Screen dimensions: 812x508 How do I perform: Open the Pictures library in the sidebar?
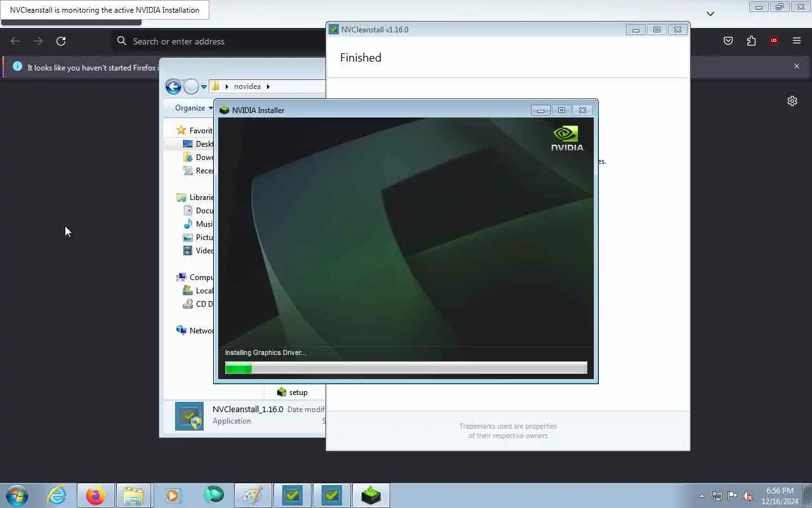click(x=197, y=237)
